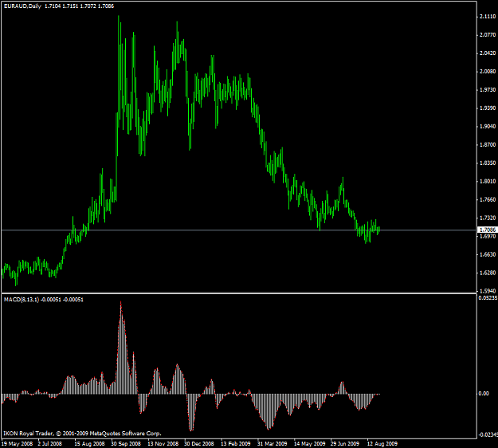Click the 29 Jun 2009 date label
Screen dimensions: 498x448
345,443
